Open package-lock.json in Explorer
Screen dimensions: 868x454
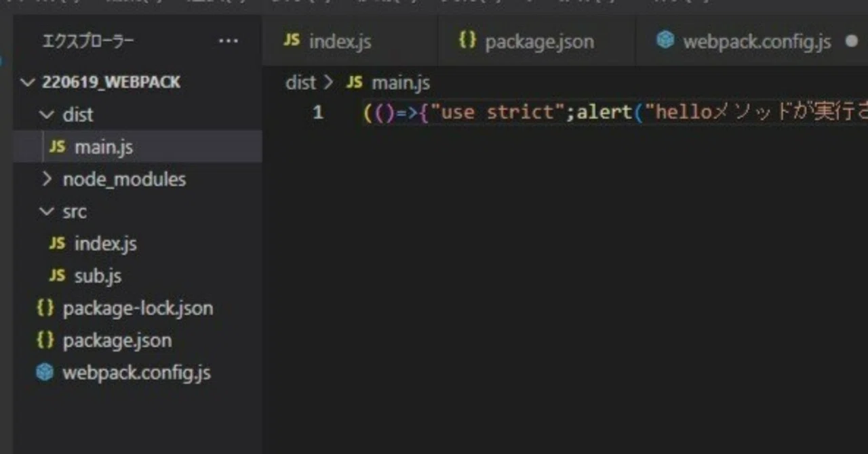pyautogui.click(x=138, y=308)
